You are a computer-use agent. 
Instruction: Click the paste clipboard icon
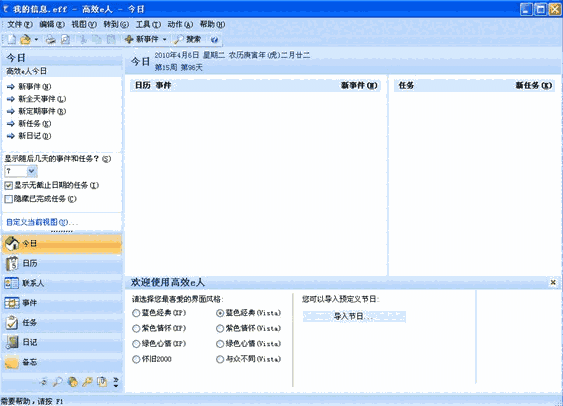111,39
